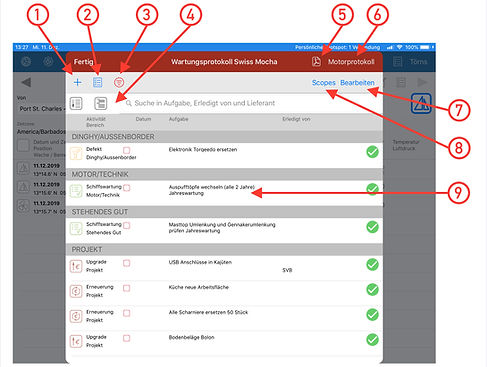Click the PDF export icon
Viewport: 487px width, 367px height.
316,62
